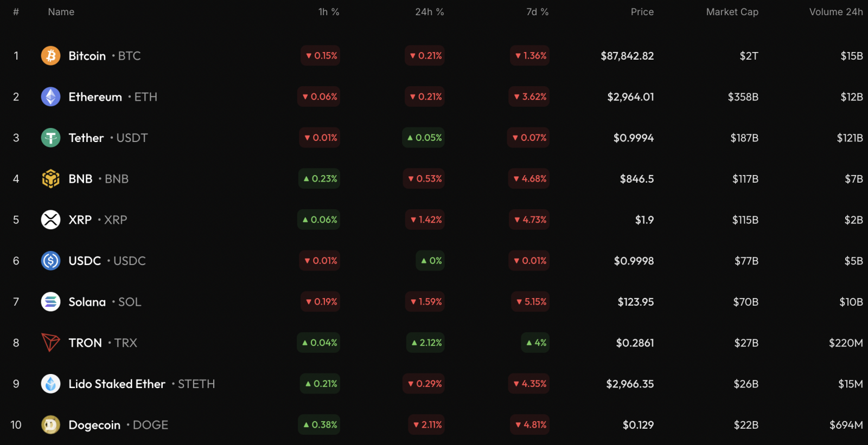
Task: Click the Tether green logo icon
Action: [50, 138]
